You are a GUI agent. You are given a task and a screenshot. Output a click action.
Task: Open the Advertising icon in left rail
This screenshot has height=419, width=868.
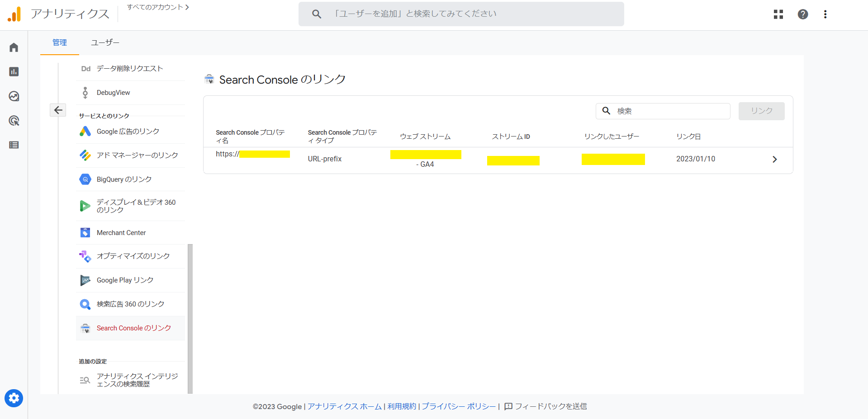click(14, 121)
